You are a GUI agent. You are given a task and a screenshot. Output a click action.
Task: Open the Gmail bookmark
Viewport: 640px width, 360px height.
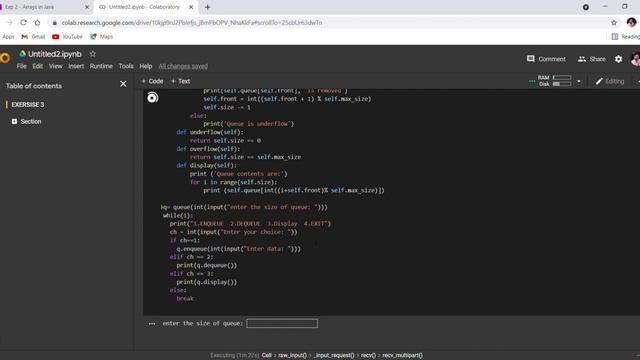point(33,37)
